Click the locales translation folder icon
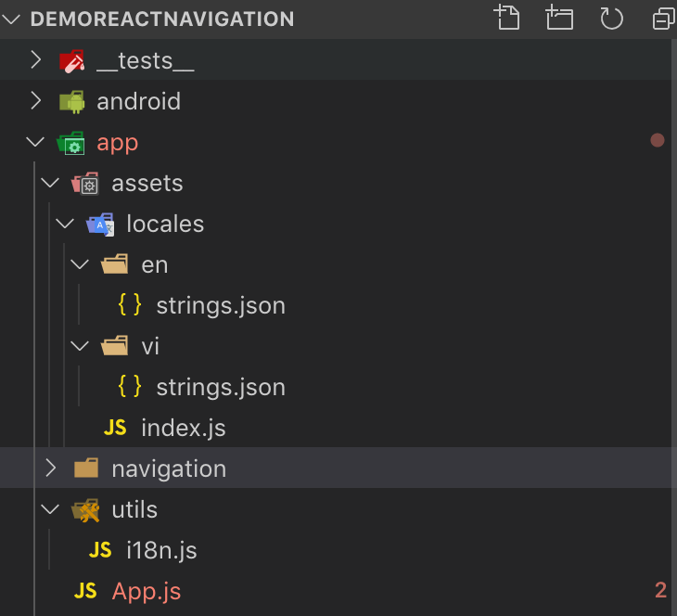 [100, 225]
